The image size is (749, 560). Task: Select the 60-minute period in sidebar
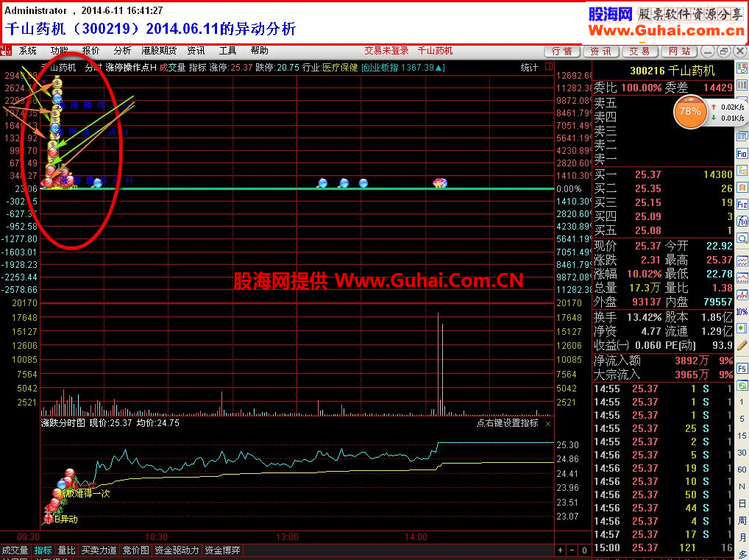point(742,469)
